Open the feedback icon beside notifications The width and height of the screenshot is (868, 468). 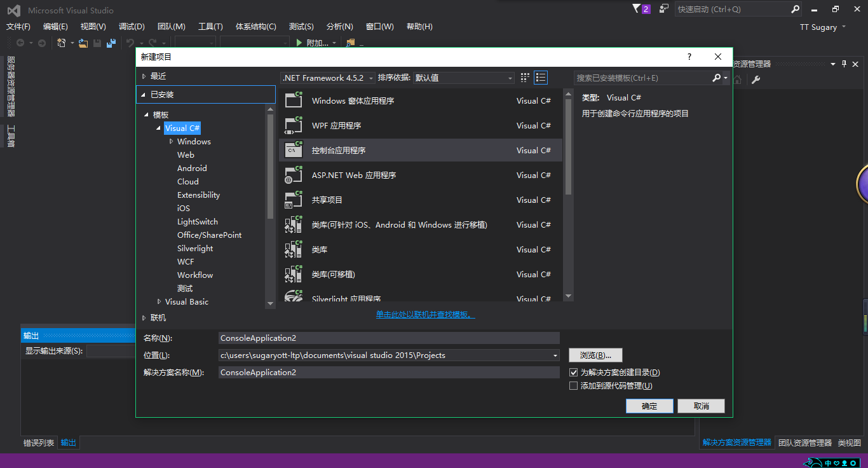[664, 9]
